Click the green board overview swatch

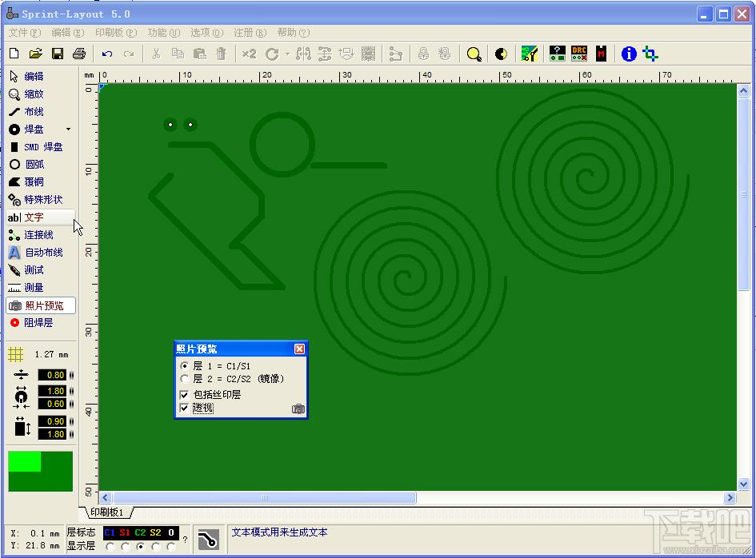41,472
